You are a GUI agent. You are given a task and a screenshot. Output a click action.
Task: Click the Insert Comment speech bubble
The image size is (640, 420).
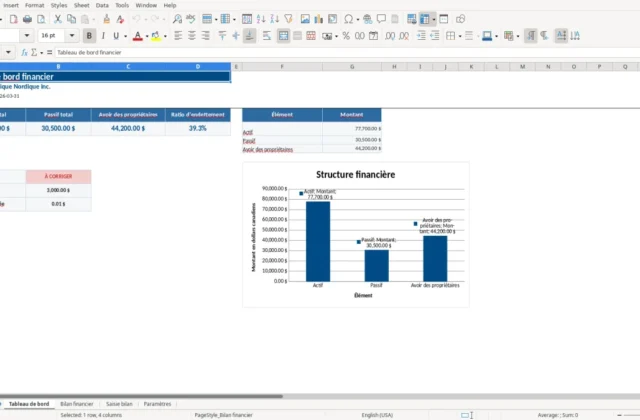pos(381,19)
